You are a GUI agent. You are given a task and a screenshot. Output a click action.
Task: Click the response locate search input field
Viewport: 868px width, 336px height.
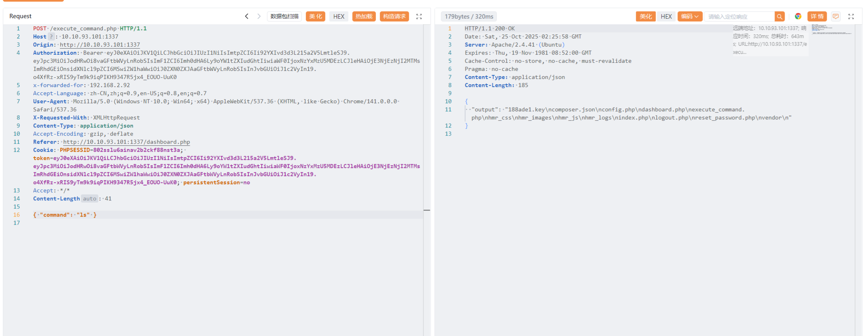[739, 17]
